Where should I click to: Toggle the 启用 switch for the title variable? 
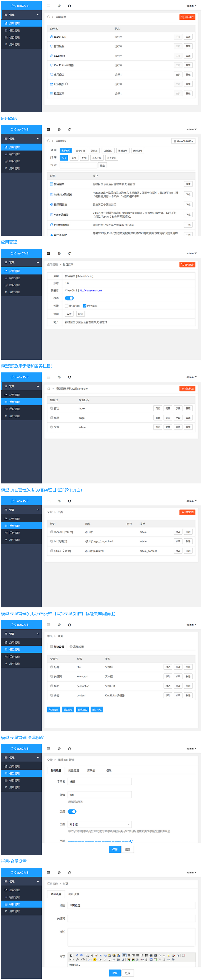72,811
